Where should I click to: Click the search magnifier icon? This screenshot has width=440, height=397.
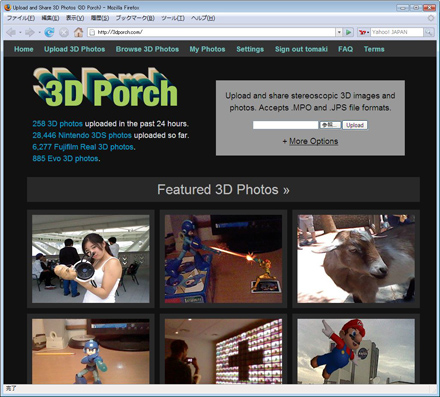pos(429,32)
